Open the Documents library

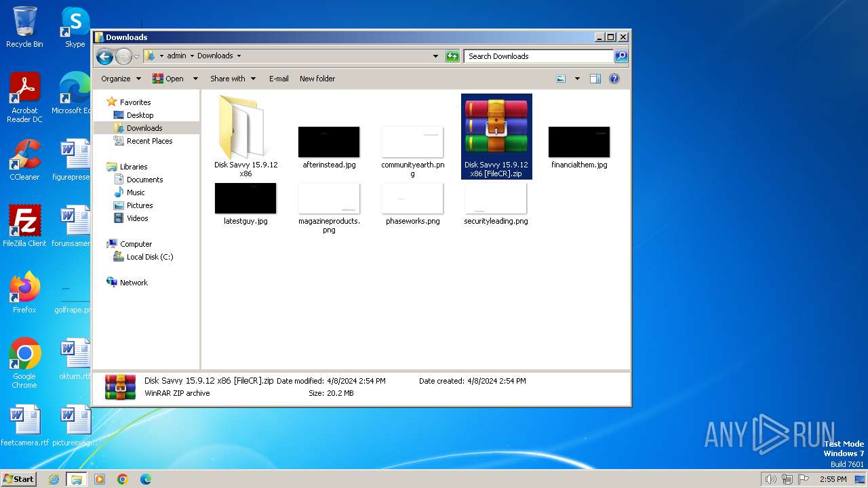pyautogui.click(x=144, y=180)
